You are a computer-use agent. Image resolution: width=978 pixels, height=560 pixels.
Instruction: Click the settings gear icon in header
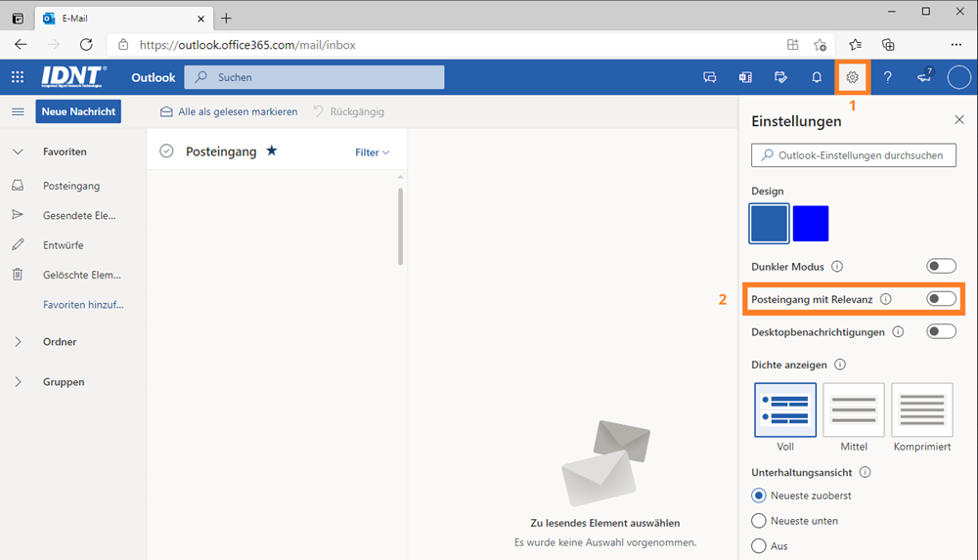tap(852, 77)
